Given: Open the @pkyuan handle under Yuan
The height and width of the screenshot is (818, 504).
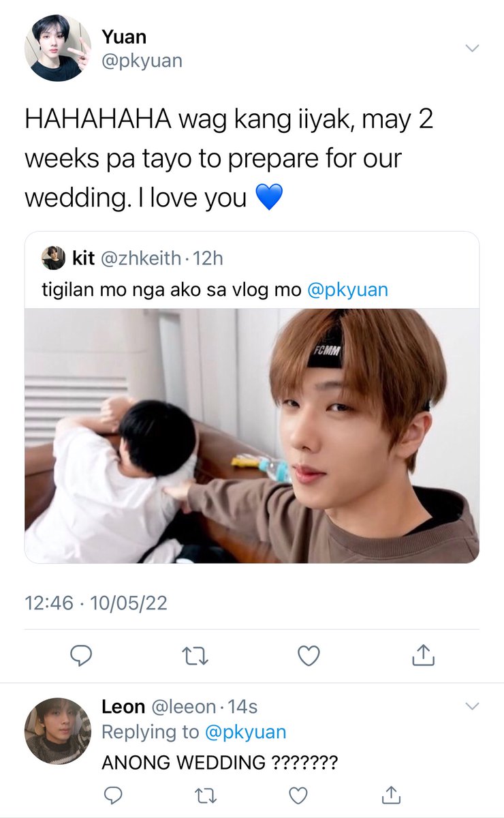Looking at the screenshot, I should (142, 61).
